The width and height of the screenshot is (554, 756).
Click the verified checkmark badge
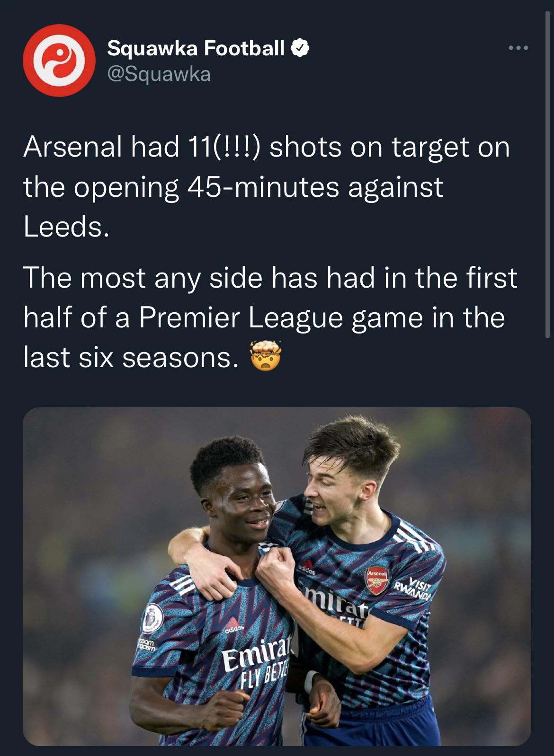tap(300, 48)
